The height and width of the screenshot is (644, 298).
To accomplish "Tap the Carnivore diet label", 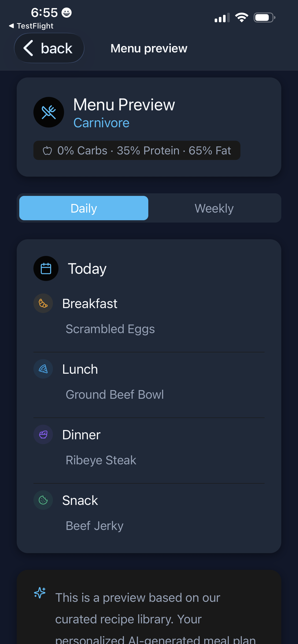I will (x=101, y=123).
